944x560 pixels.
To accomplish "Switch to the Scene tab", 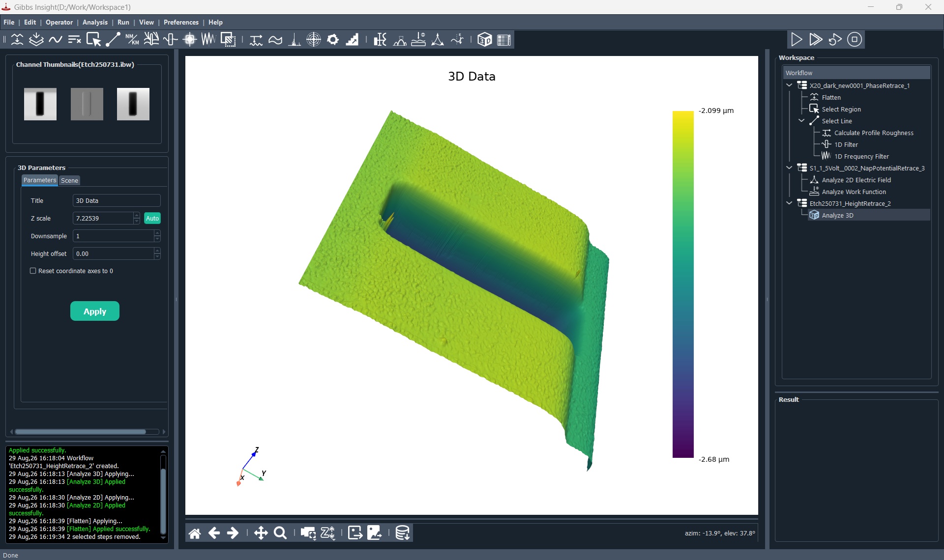I will click(69, 180).
